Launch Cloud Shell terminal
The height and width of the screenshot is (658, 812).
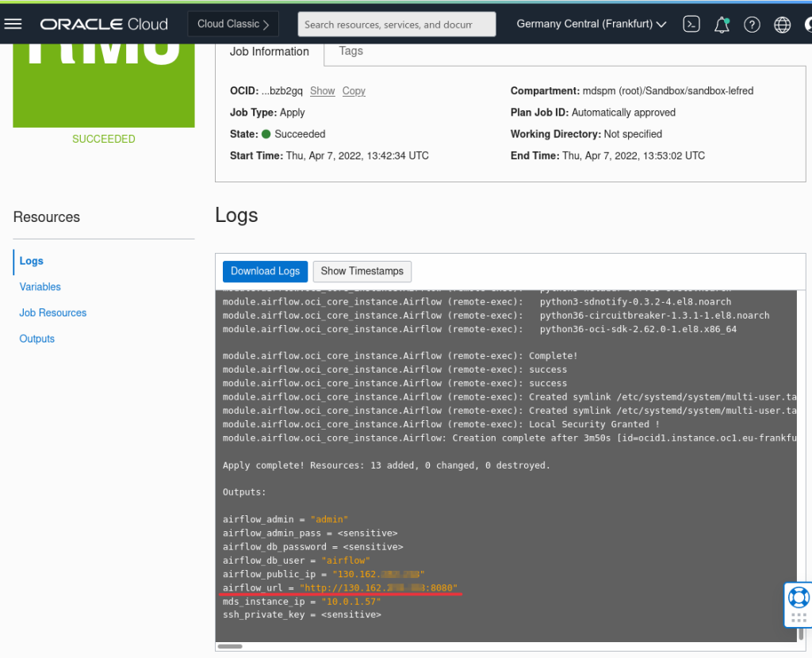tap(691, 24)
